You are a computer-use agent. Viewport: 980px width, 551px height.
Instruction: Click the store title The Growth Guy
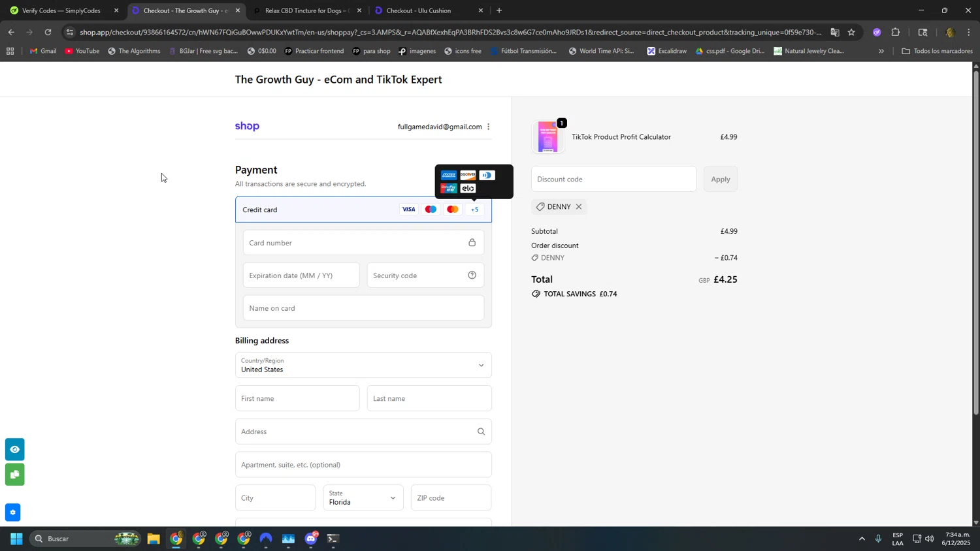pyautogui.click(x=338, y=80)
